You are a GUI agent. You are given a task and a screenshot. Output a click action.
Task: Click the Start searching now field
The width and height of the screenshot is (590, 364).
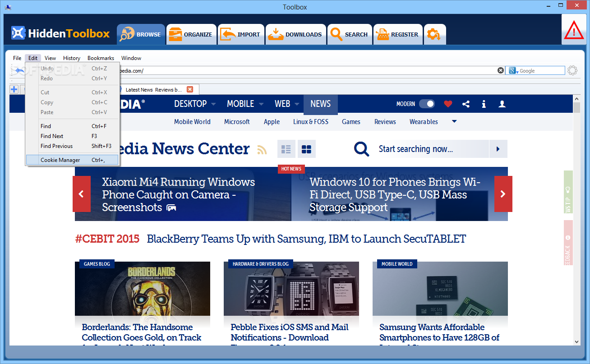(431, 149)
